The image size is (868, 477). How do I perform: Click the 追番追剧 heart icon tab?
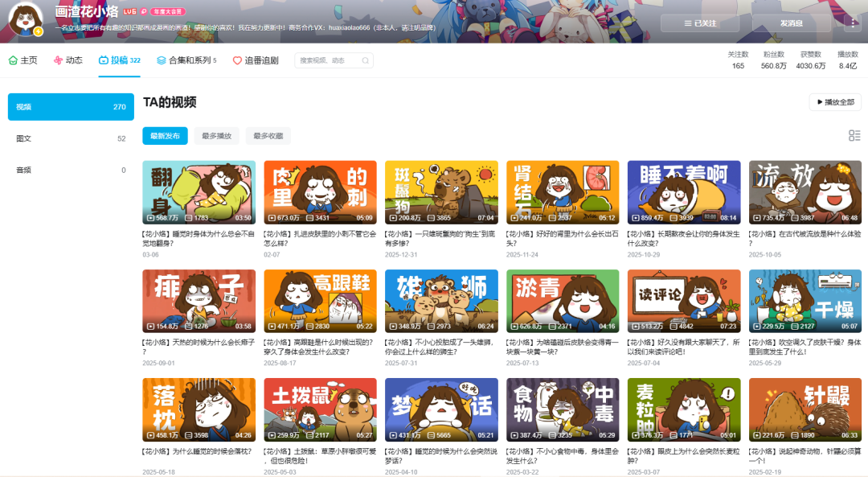pyautogui.click(x=255, y=60)
